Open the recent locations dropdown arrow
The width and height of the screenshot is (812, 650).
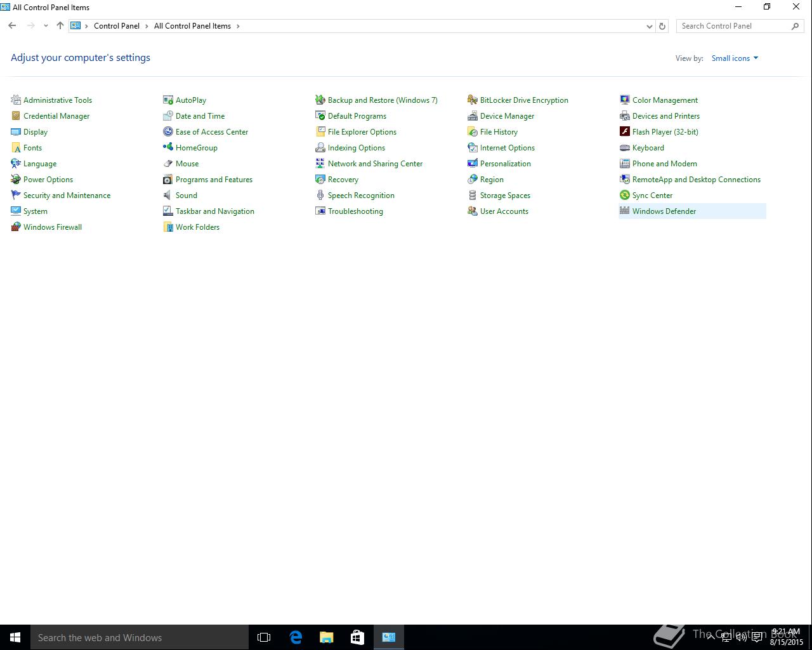46,26
